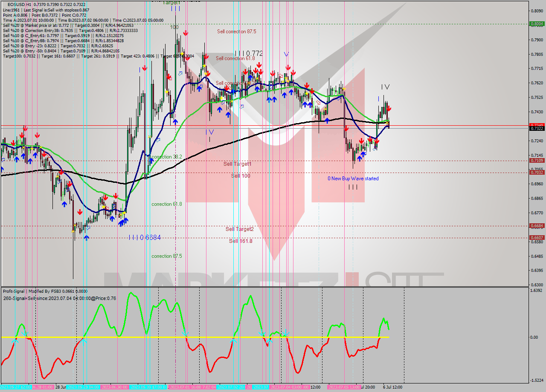This screenshot has height=392, width=546.
Task: Click the 1.6392 indicator scale value
Action: [537, 291]
